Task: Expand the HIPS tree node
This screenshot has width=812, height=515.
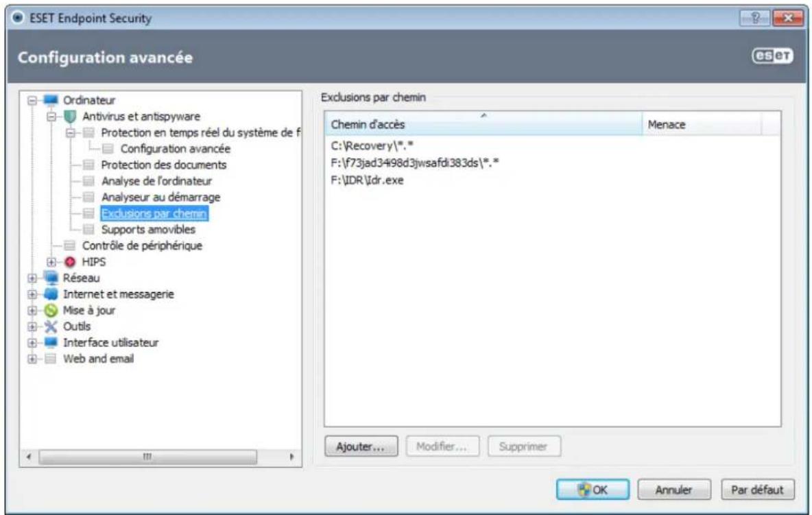Action: 51,262
